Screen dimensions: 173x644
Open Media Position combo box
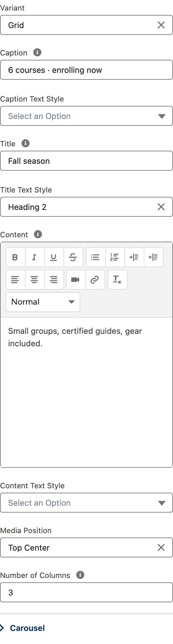tap(86, 547)
